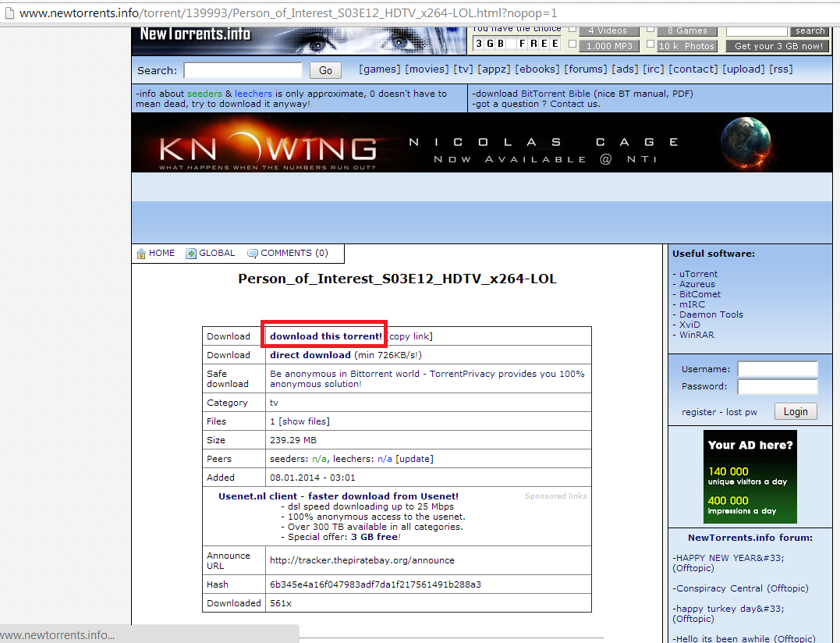Click the Search text field
The width and height of the screenshot is (840, 643).
[243, 70]
